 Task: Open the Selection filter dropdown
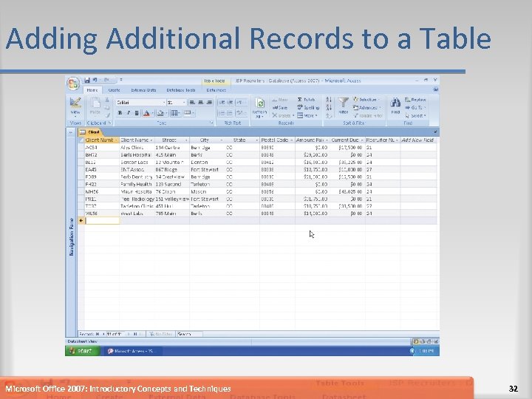[x=366, y=100]
